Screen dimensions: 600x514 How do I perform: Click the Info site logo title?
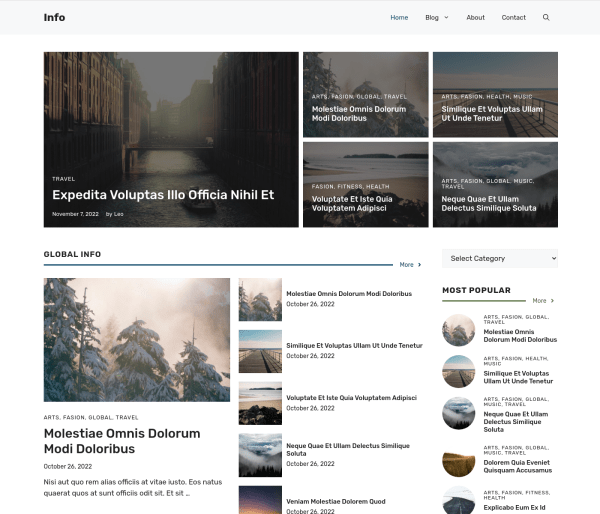click(x=54, y=17)
